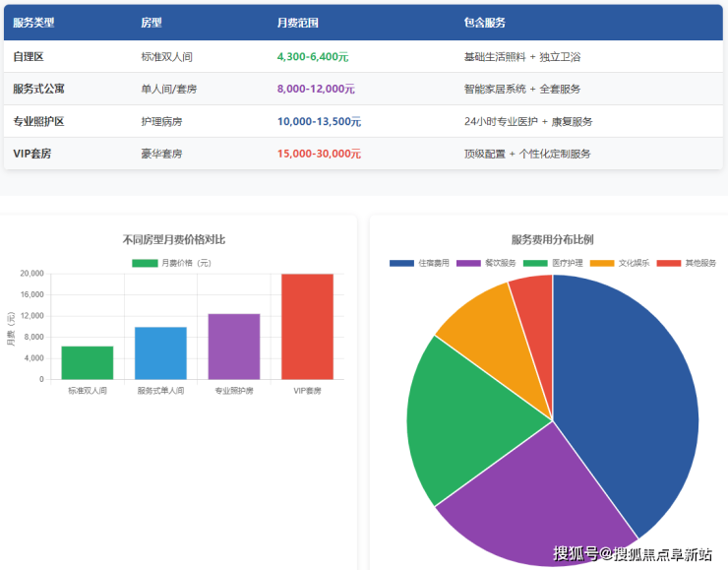The width and height of the screenshot is (728, 570).
Task: Hide the 文化娱乐 pie legend entry
Action: point(620,263)
